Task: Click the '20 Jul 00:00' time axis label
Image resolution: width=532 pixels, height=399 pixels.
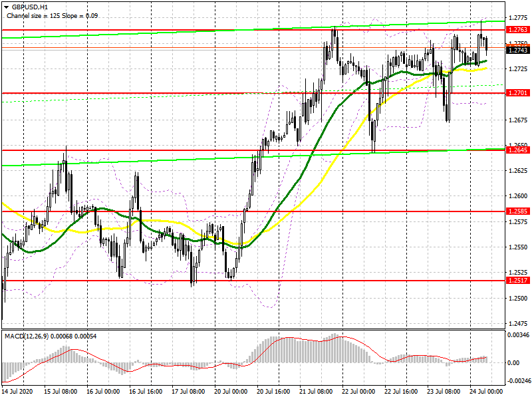Action: [x=231, y=391]
